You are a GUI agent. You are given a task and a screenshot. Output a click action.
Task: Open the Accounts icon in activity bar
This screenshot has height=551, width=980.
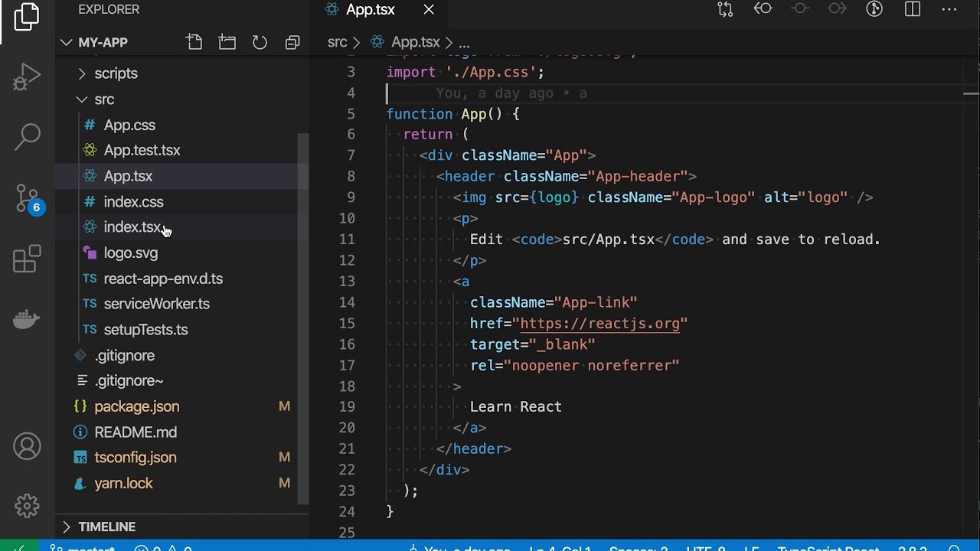27,446
